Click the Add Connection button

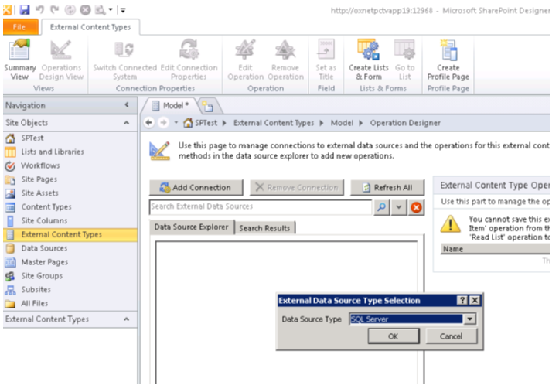[x=196, y=187]
